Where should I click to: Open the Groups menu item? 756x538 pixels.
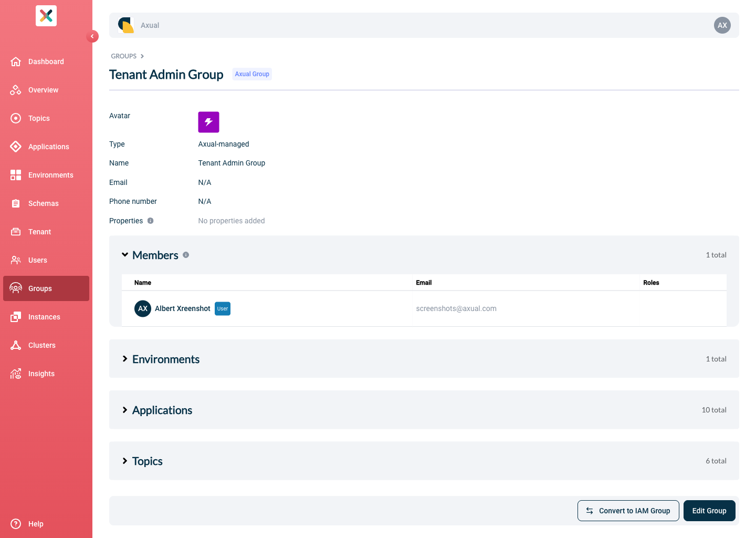pyautogui.click(x=46, y=288)
